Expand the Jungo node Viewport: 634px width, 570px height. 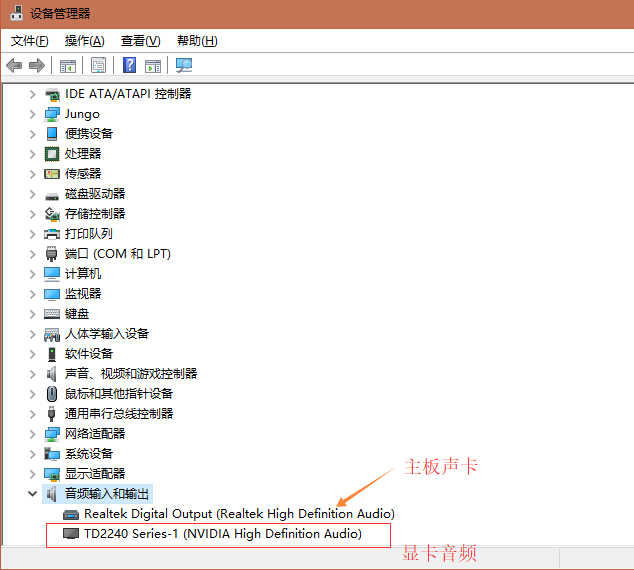click(x=33, y=114)
